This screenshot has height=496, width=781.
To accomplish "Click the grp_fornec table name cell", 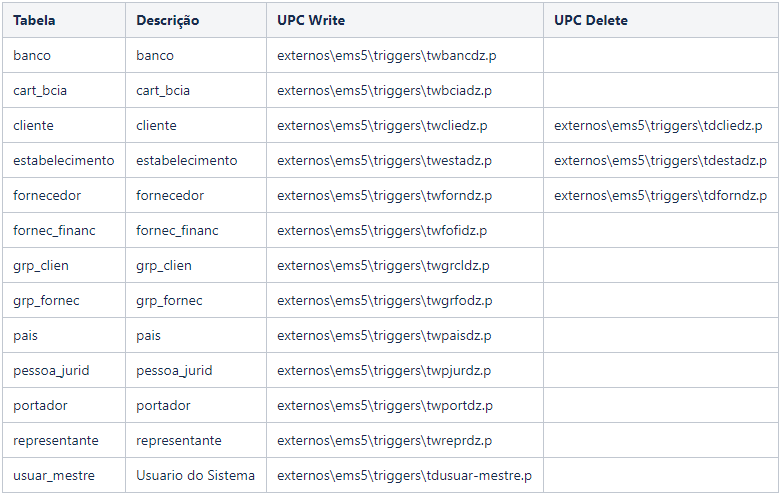I will click(64, 300).
